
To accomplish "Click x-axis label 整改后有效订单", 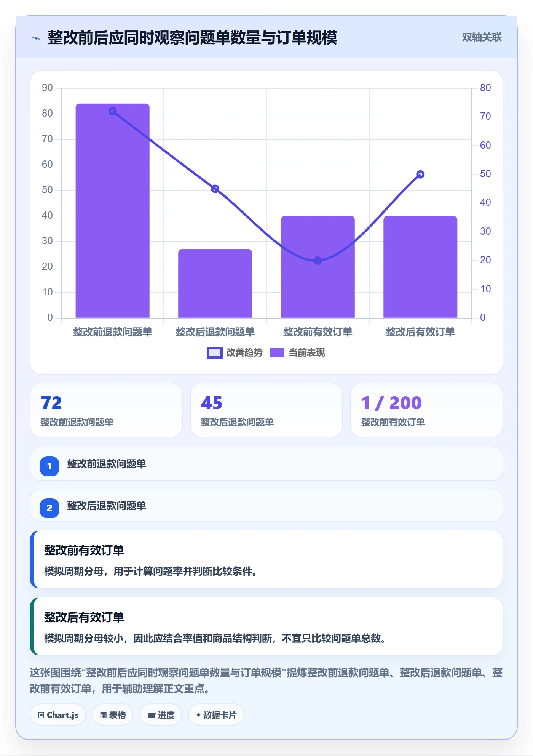I will pyautogui.click(x=420, y=332).
